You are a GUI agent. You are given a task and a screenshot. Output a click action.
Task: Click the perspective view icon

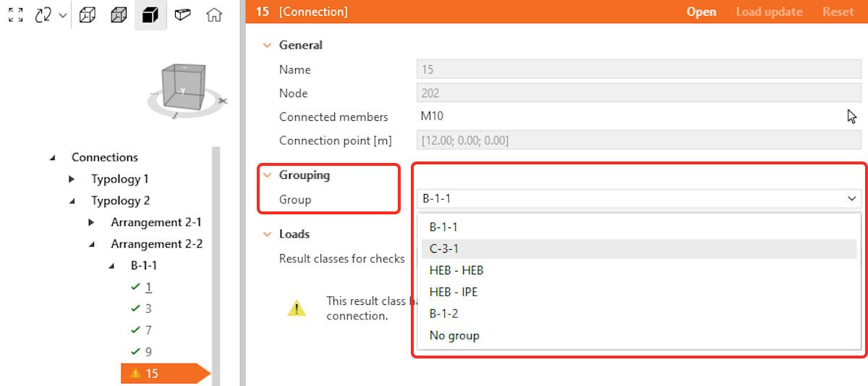pos(183,14)
